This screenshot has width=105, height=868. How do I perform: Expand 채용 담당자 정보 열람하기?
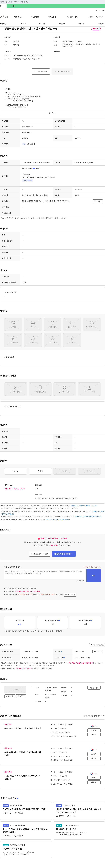(x=64, y=554)
